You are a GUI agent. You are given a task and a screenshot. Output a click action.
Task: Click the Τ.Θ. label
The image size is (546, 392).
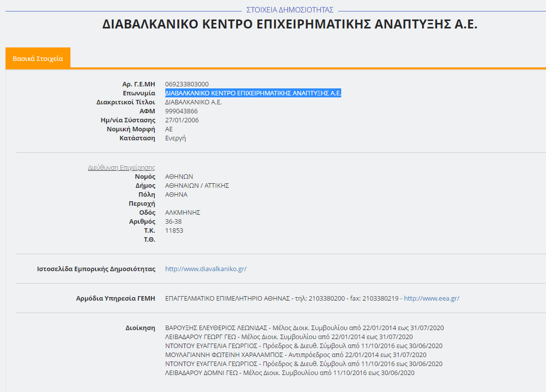(x=149, y=240)
